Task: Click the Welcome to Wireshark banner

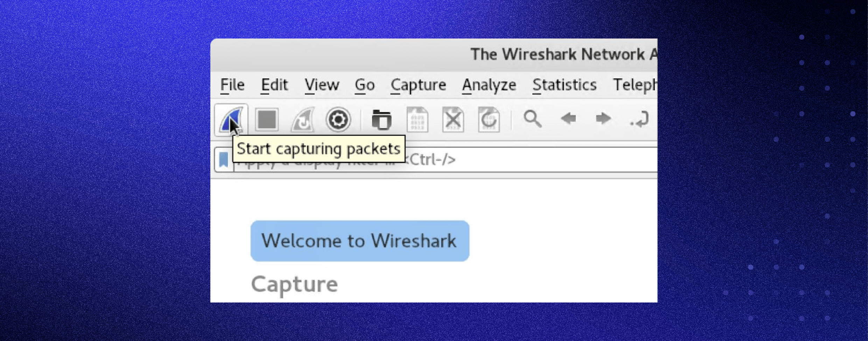Action: pyautogui.click(x=360, y=241)
